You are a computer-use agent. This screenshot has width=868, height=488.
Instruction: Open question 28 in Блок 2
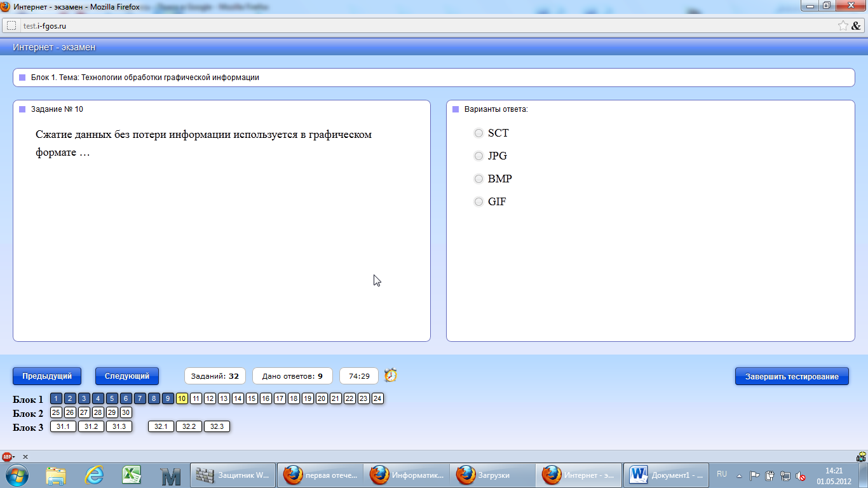click(98, 413)
